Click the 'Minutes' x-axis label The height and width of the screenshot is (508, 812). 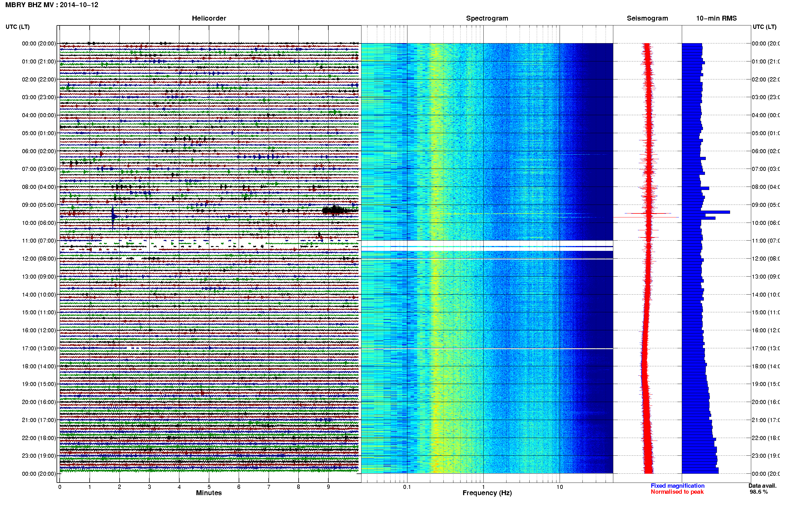tap(209, 493)
